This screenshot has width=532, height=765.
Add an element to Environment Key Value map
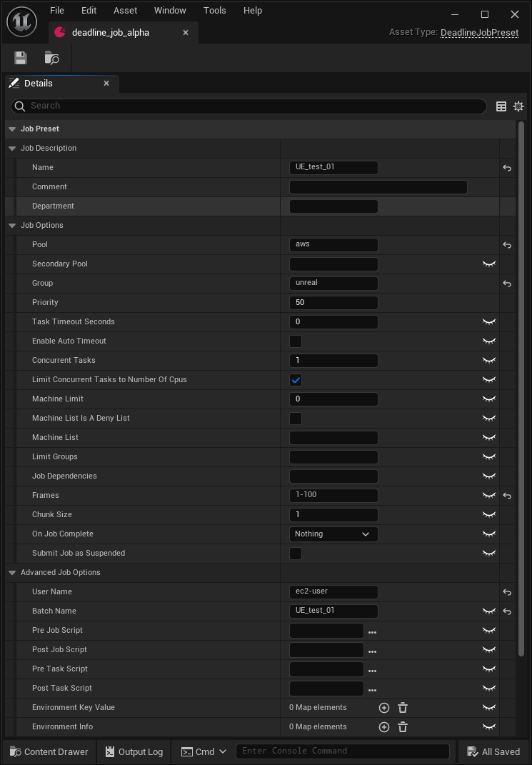(x=383, y=707)
